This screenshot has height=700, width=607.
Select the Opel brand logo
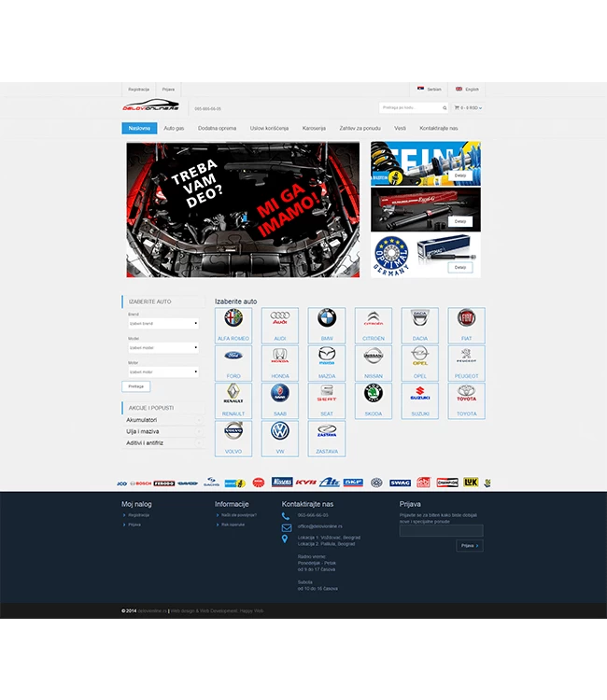coord(420,356)
